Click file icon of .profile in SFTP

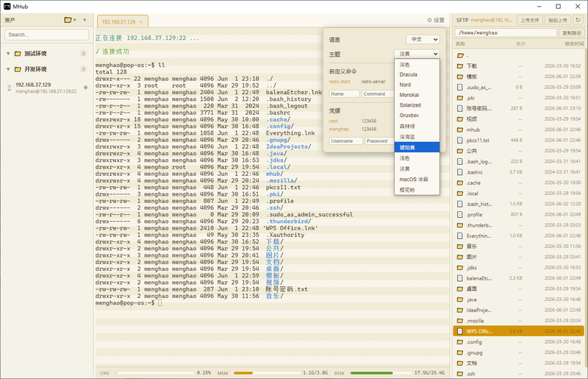point(460,214)
